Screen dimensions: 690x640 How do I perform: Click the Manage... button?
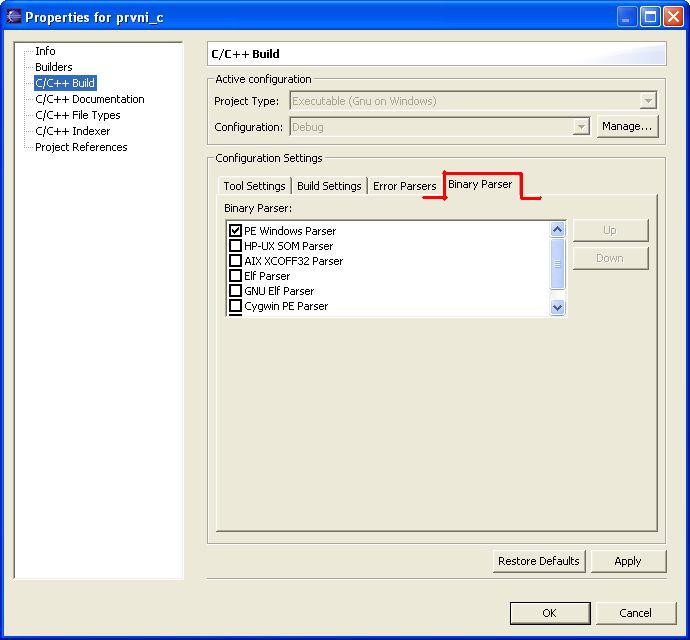point(627,127)
